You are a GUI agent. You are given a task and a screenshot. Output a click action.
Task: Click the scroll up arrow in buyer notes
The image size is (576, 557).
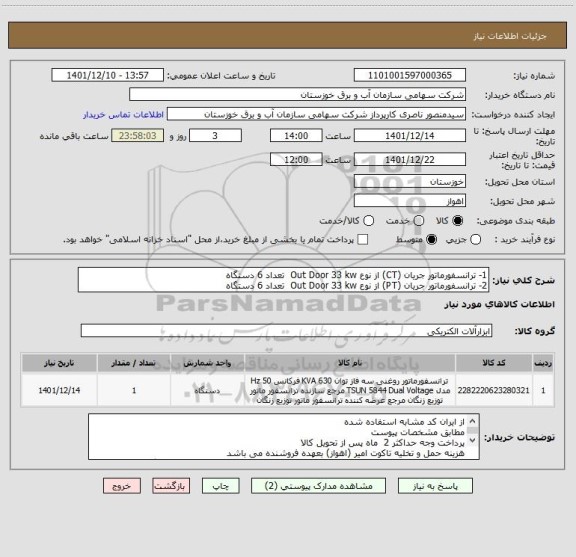[473, 421]
